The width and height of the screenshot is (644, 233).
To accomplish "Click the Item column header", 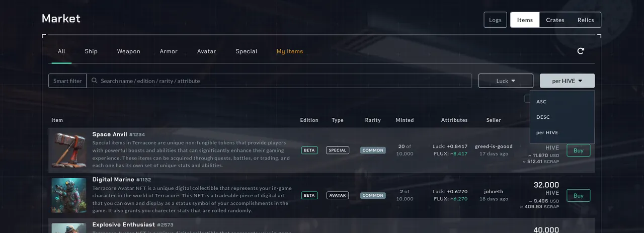I will 57,120.
